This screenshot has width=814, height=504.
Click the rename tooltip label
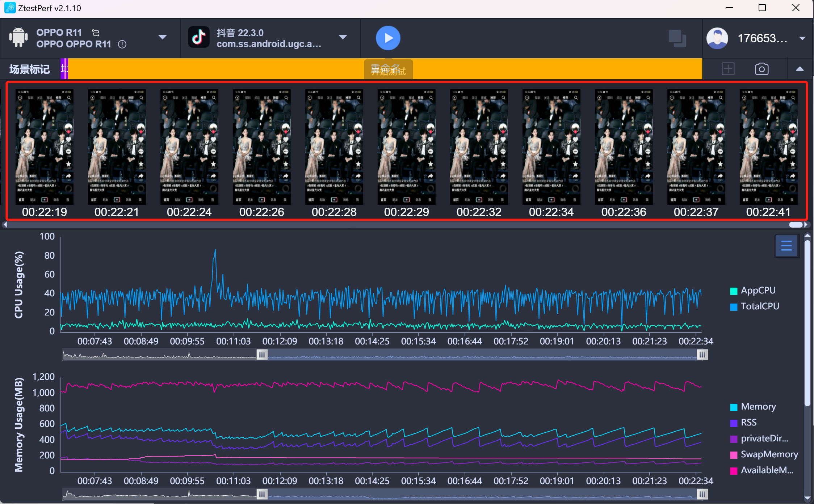point(388,69)
